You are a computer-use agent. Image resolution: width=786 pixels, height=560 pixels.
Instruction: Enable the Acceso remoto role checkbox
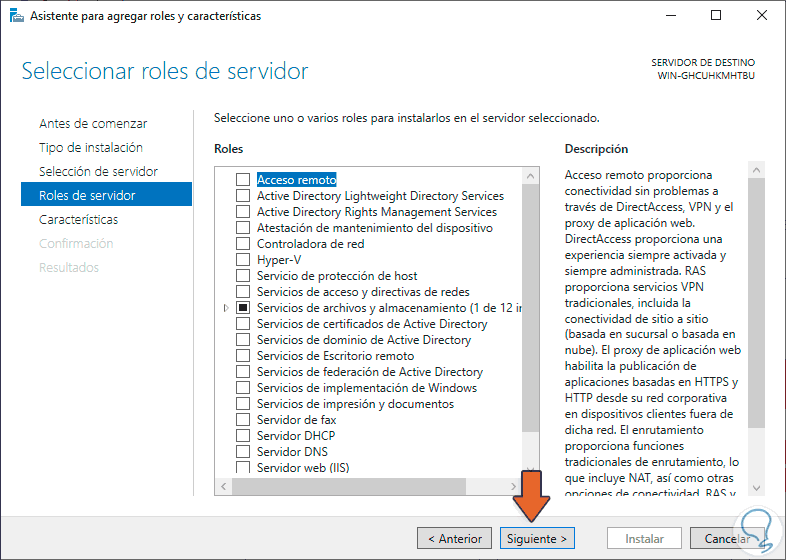click(x=243, y=180)
